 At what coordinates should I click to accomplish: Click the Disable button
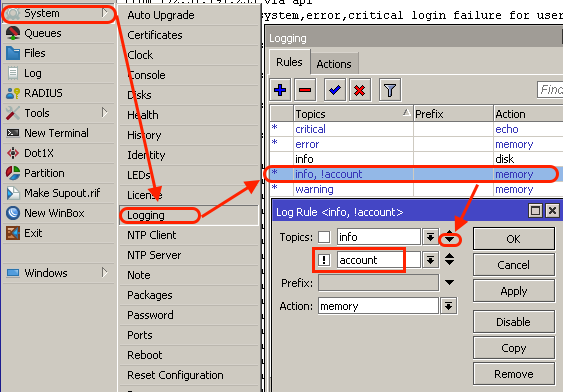coord(513,322)
